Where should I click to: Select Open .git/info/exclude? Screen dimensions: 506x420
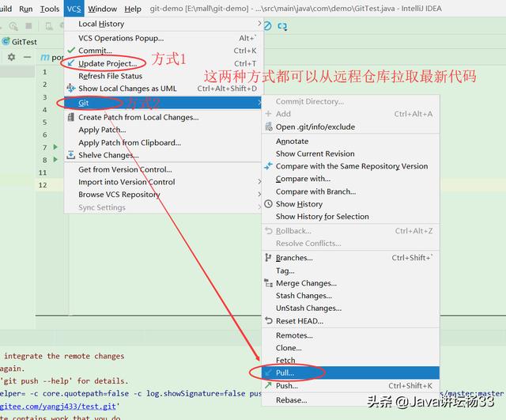click(350, 127)
